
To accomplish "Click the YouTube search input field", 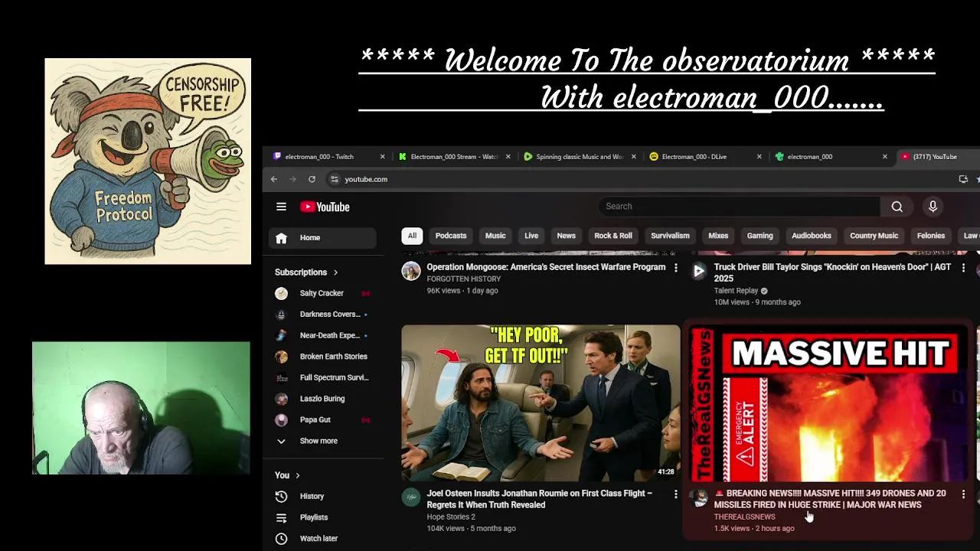I will [x=740, y=207].
